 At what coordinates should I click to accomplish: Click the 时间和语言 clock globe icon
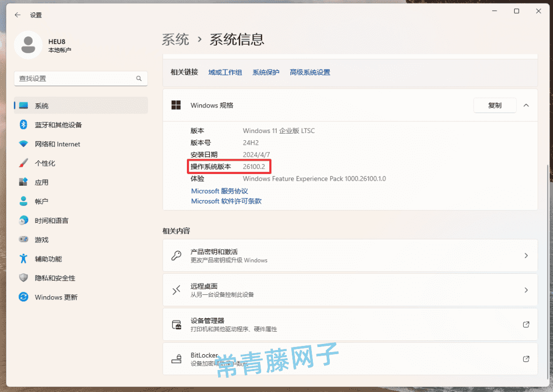[x=24, y=221]
